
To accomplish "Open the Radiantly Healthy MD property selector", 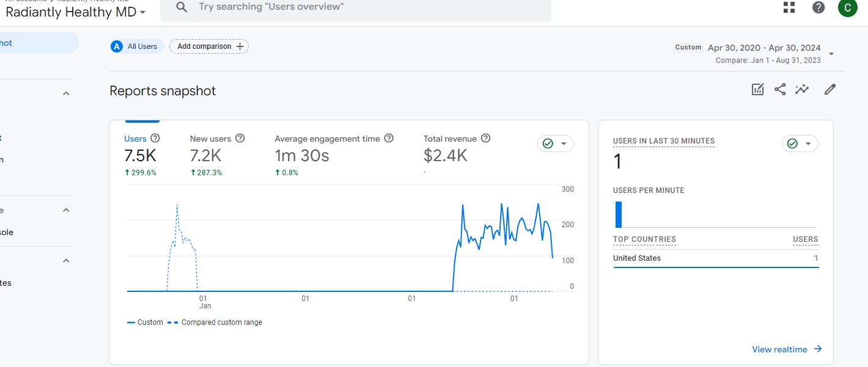I will click(76, 12).
